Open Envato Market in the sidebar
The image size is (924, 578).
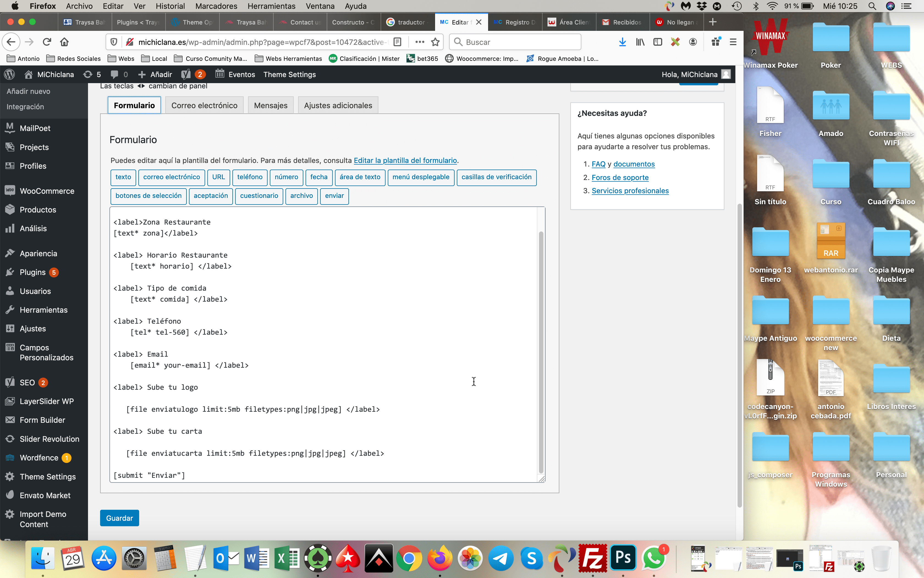(x=45, y=495)
